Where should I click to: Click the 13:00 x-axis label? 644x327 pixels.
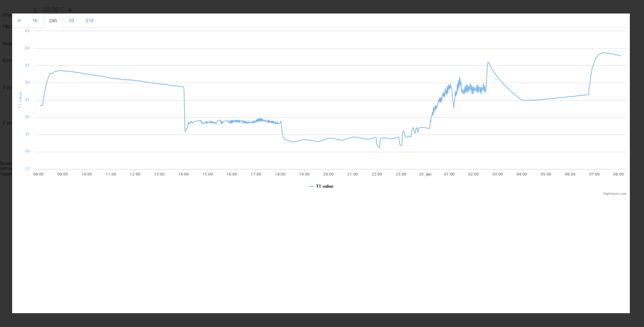tap(159, 174)
